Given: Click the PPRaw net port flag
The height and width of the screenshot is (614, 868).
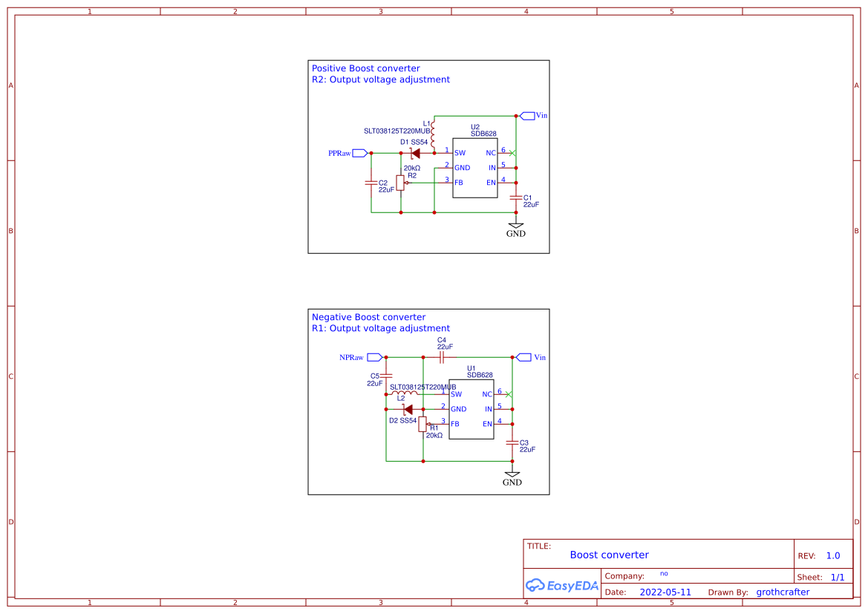Looking at the screenshot, I should 360,154.
